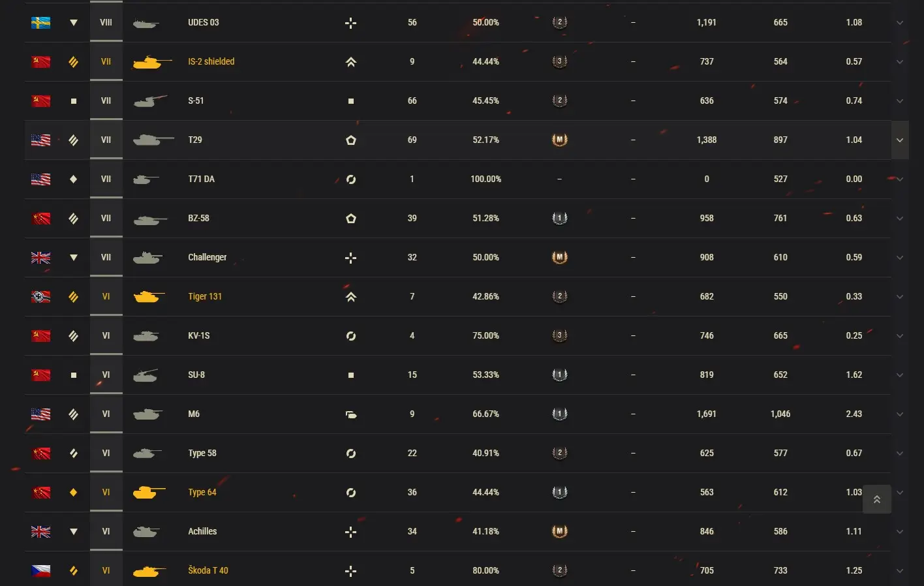Click the Achilles tank silhouette icon

146,532
